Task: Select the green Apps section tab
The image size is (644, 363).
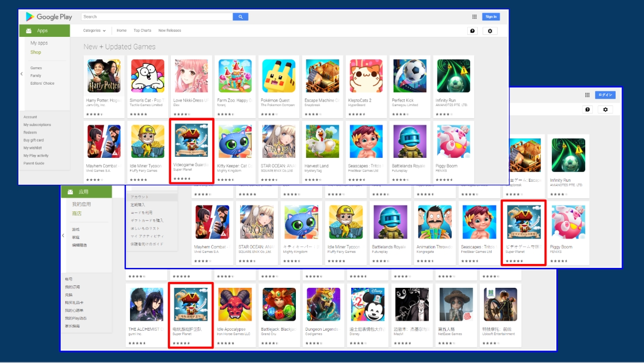Action: click(x=44, y=30)
